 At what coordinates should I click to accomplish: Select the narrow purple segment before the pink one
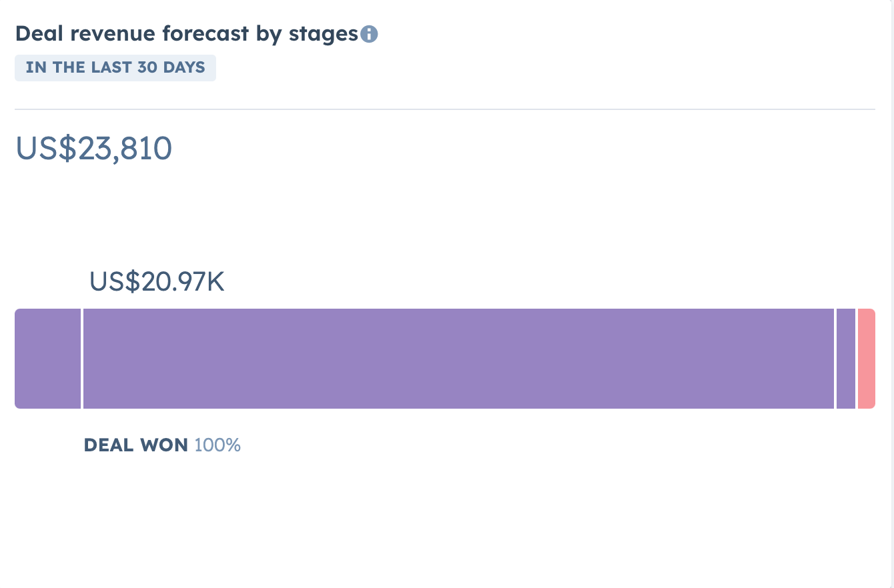(x=845, y=359)
